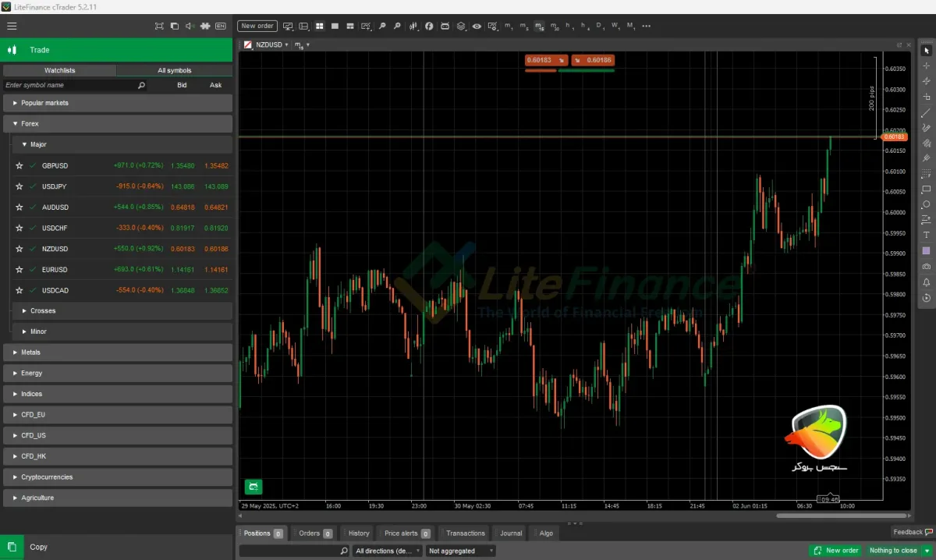Click the Feedback button
Image resolution: width=936 pixels, height=560 pixels.
point(913,532)
